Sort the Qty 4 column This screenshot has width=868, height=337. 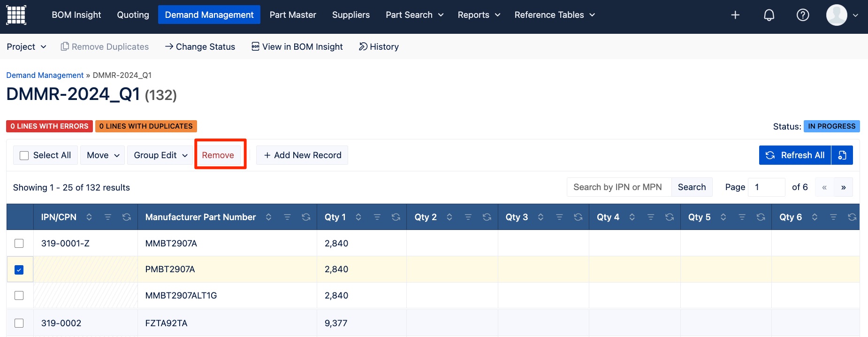(x=632, y=217)
